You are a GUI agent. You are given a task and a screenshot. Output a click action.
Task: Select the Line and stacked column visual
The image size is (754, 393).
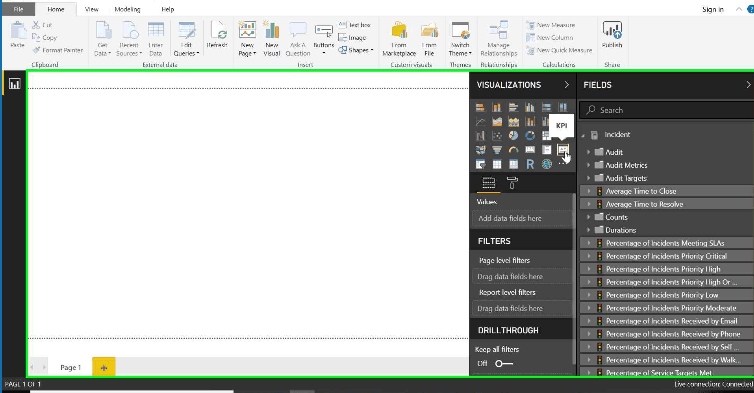click(x=530, y=122)
